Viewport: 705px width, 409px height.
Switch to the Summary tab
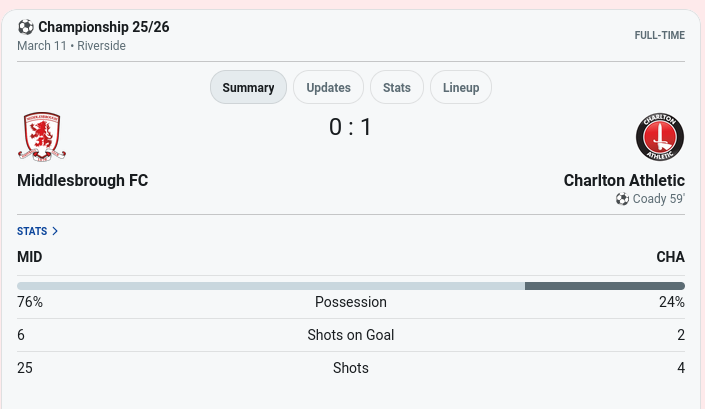click(x=248, y=87)
